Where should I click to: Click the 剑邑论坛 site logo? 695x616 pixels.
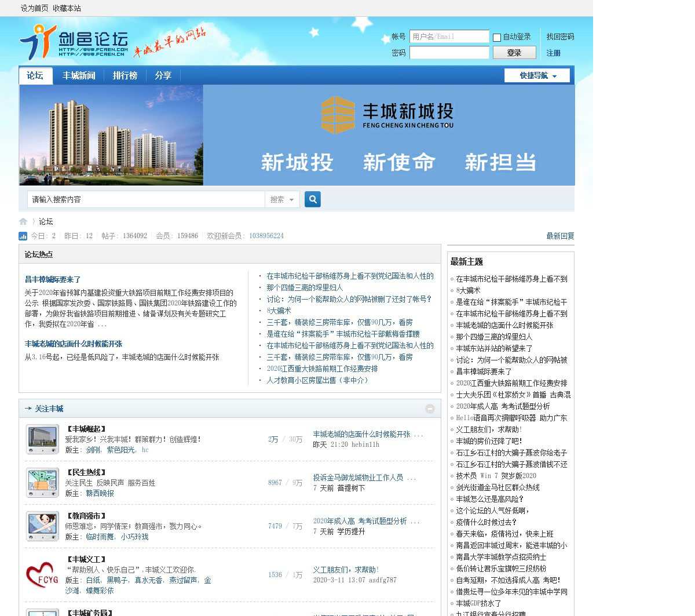pyautogui.click(x=74, y=42)
